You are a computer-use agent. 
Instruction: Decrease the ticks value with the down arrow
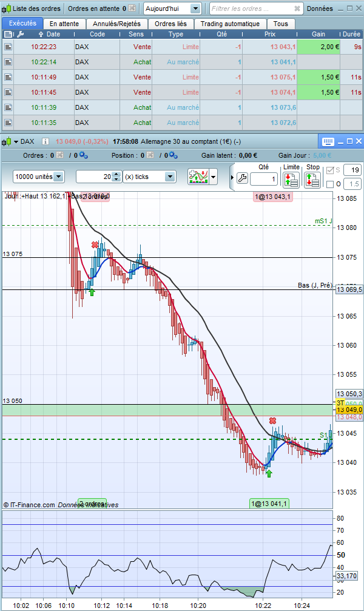point(116,179)
